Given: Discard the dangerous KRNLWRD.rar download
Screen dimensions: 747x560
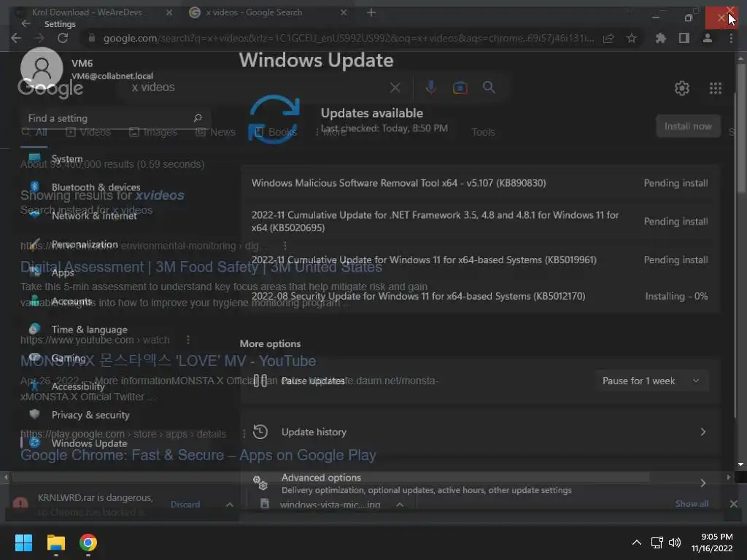Looking at the screenshot, I should pos(185,504).
